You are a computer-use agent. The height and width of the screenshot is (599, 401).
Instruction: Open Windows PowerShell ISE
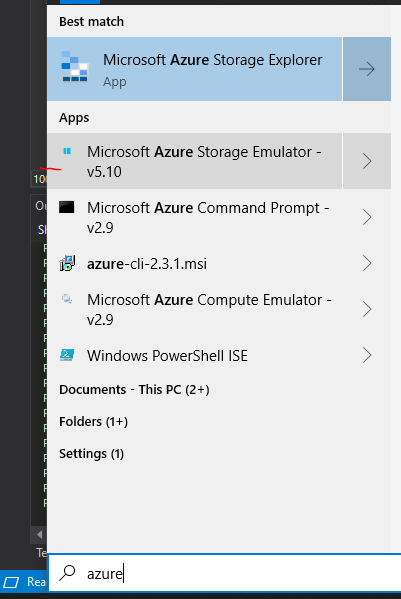click(x=194, y=355)
